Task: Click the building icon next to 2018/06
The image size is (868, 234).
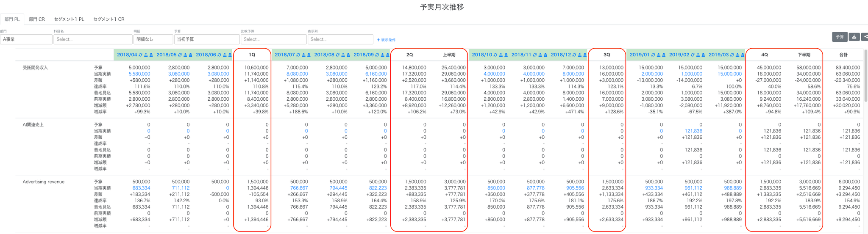Action: pos(230,55)
